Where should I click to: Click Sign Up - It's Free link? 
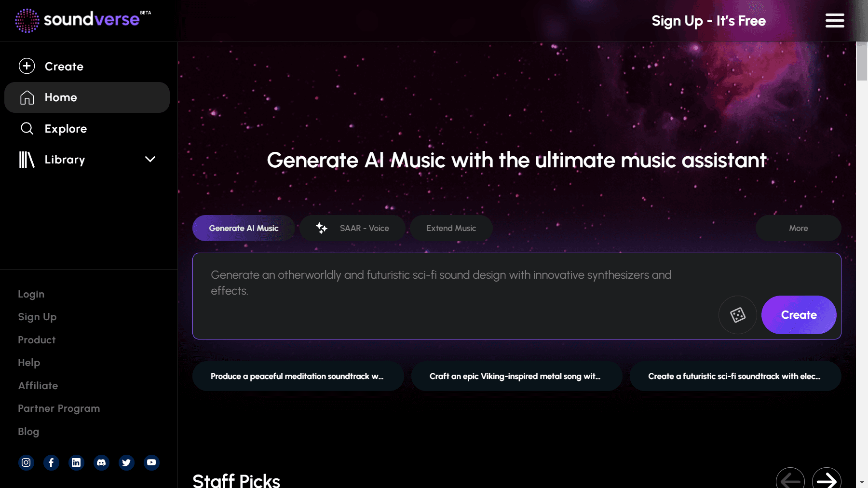click(x=708, y=21)
